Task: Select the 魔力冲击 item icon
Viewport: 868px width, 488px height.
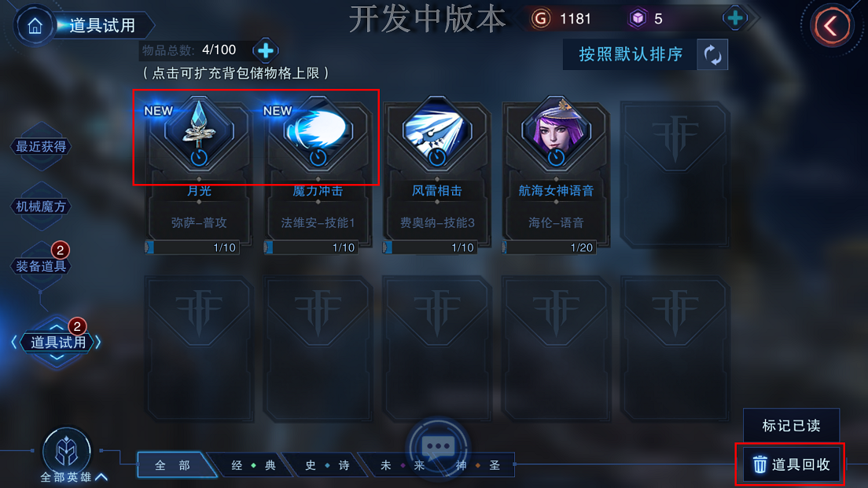Action: click(318, 133)
